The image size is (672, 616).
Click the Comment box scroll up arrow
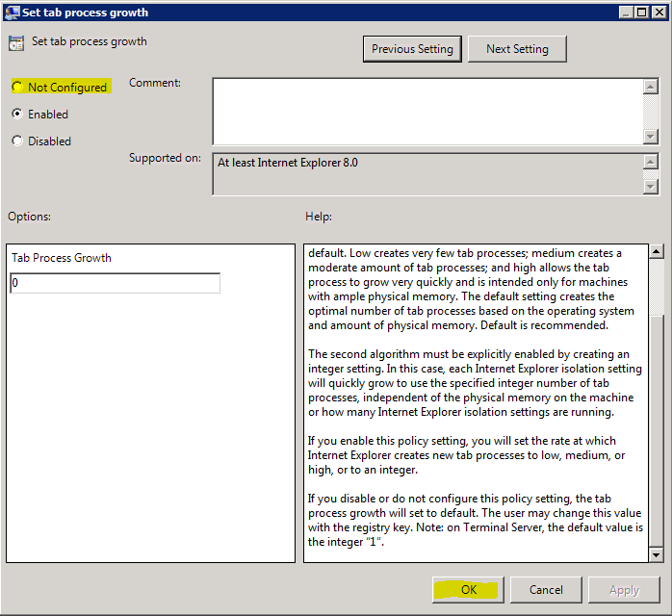tap(651, 87)
